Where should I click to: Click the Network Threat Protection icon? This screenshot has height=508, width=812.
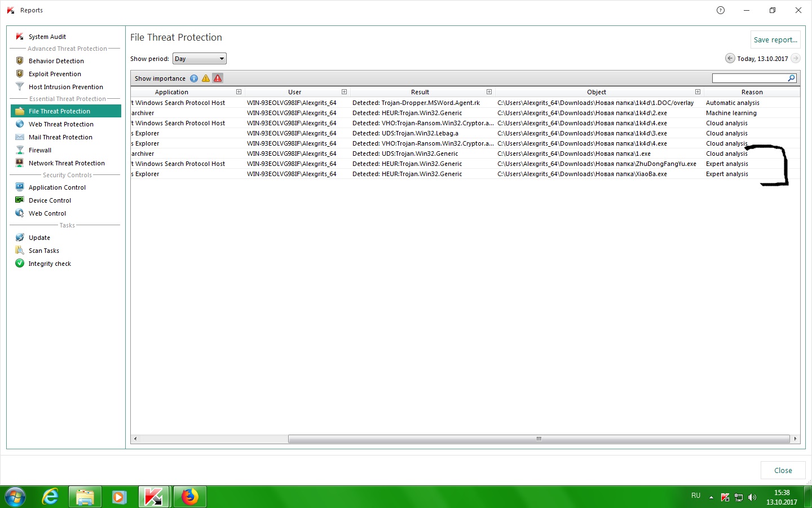click(20, 163)
